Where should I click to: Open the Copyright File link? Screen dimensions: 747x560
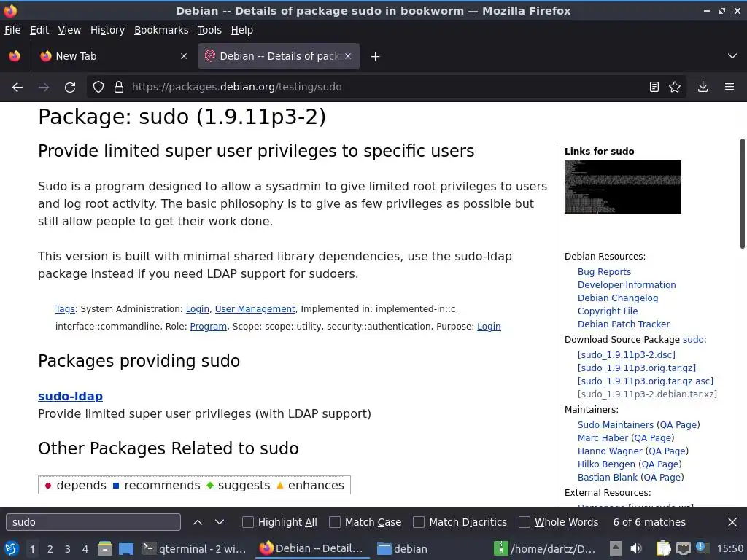point(608,311)
